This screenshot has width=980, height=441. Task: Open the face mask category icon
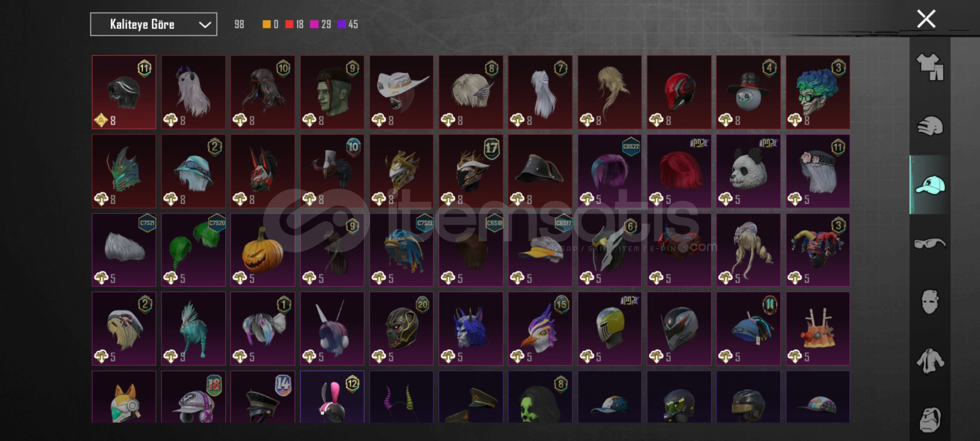pos(930,302)
